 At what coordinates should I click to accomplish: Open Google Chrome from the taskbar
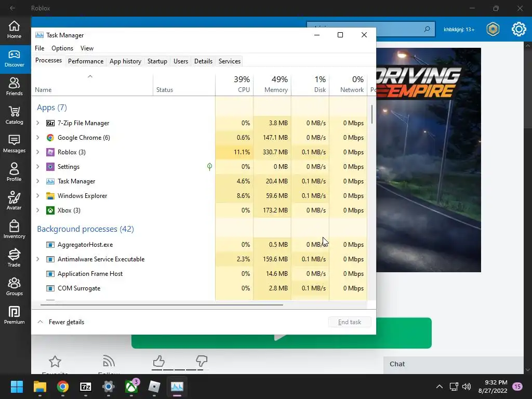[x=63, y=387]
